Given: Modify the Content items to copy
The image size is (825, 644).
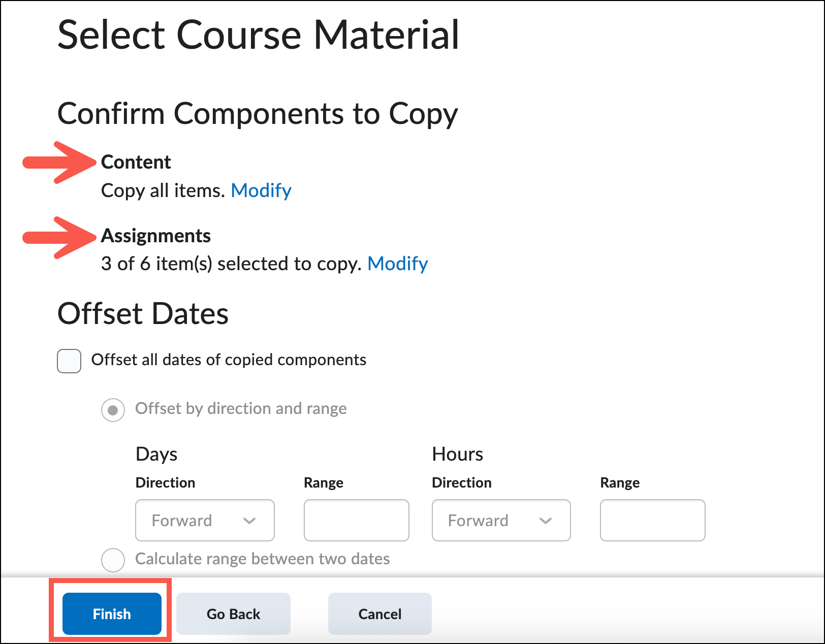Looking at the screenshot, I should 261,190.
